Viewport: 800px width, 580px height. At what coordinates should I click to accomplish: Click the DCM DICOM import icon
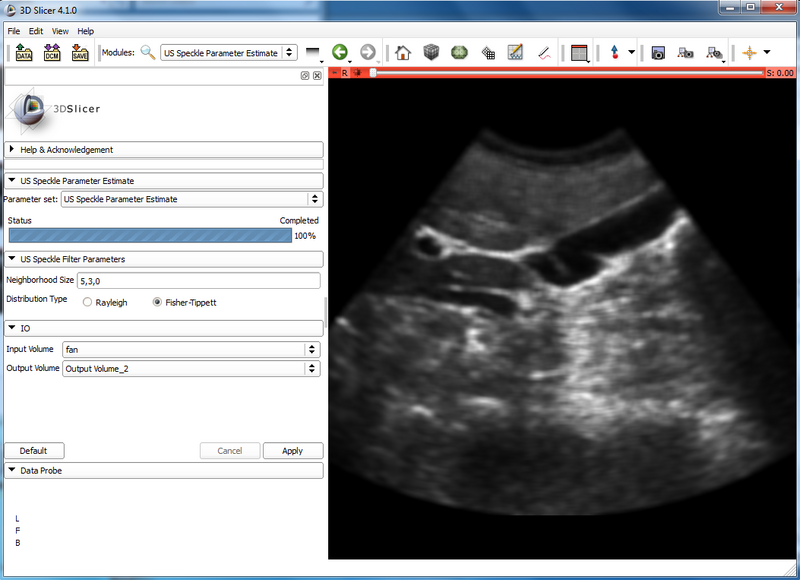point(52,53)
